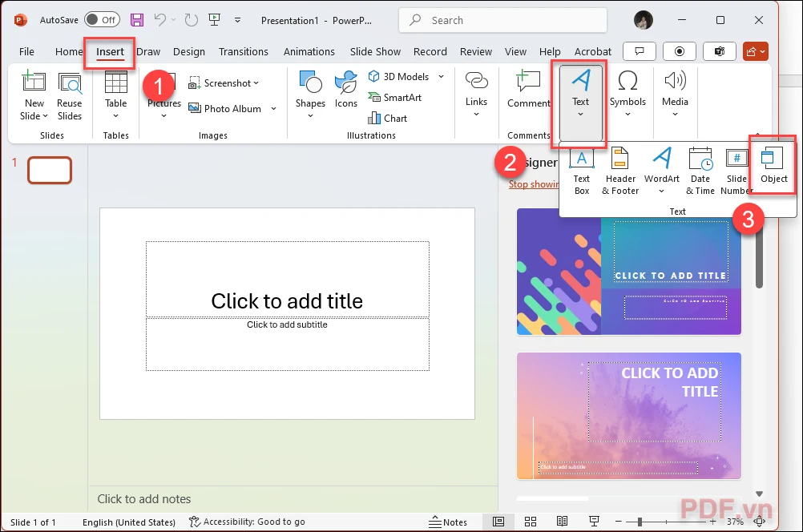
Task: Click the Stop showing link in Designer
Action: pos(533,184)
